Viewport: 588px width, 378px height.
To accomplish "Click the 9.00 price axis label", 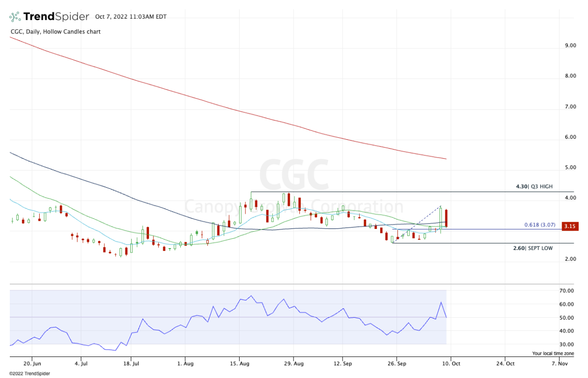I will click(x=570, y=46).
